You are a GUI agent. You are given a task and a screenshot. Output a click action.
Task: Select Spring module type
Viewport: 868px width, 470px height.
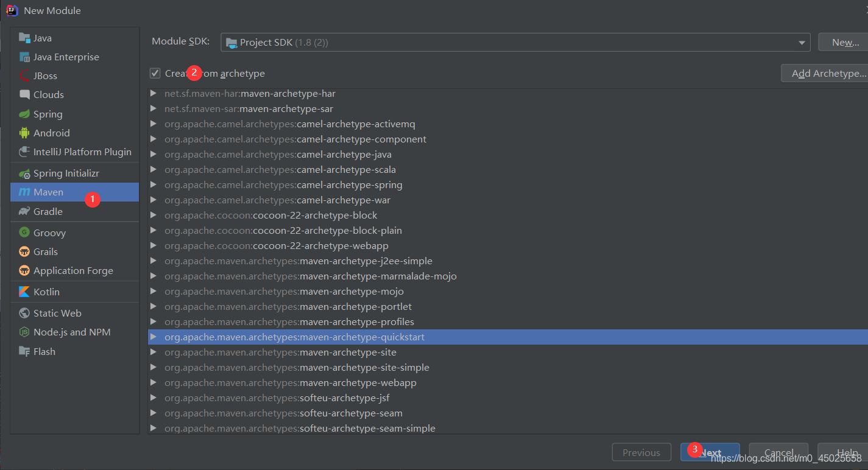point(75,114)
